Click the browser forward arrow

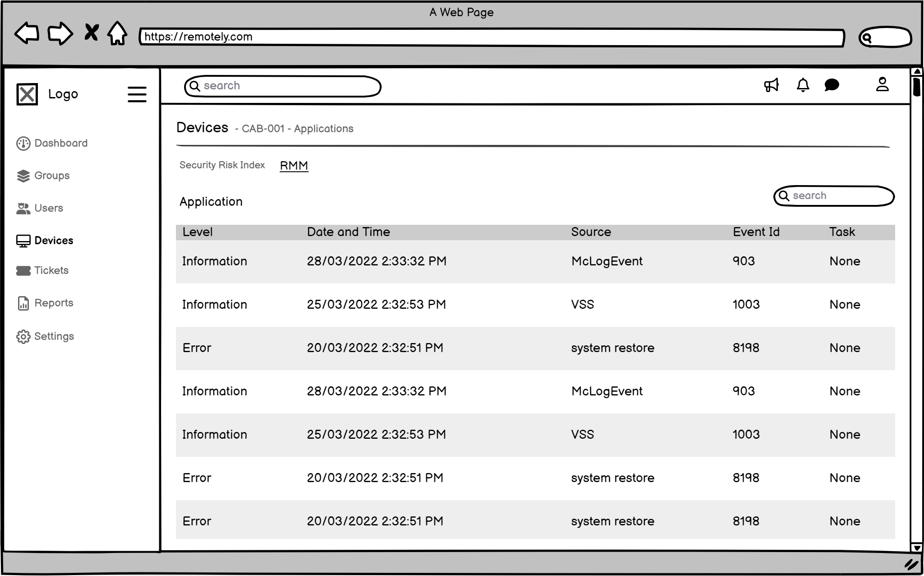click(60, 33)
